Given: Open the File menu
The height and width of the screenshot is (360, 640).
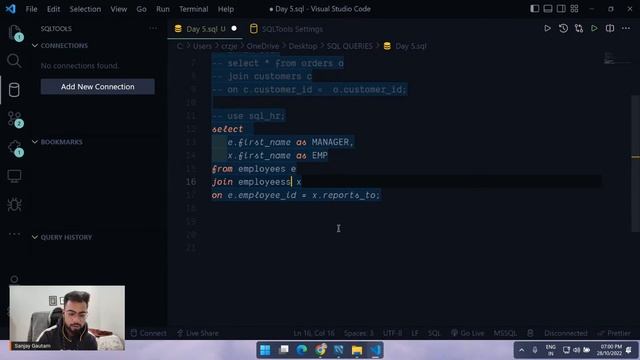Looking at the screenshot, I should click(31, 9).
